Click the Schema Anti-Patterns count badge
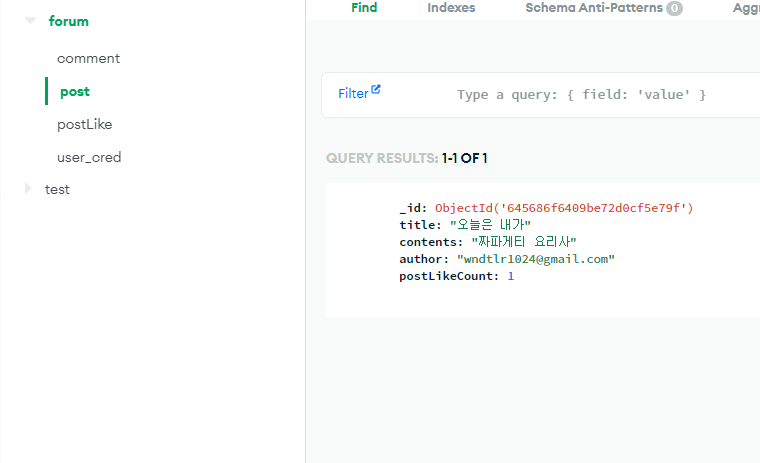The width and height of the screenshot is (760, 463). [x=674, y=8]
